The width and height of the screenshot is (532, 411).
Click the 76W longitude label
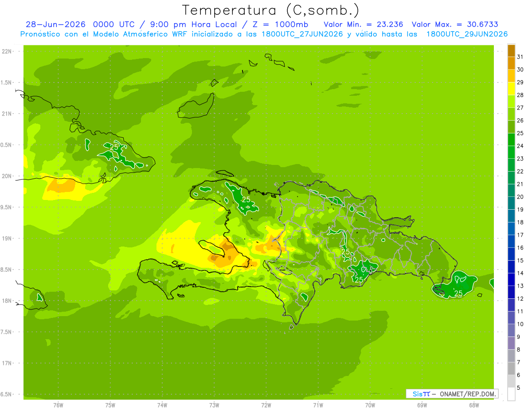tap(58, 405)
